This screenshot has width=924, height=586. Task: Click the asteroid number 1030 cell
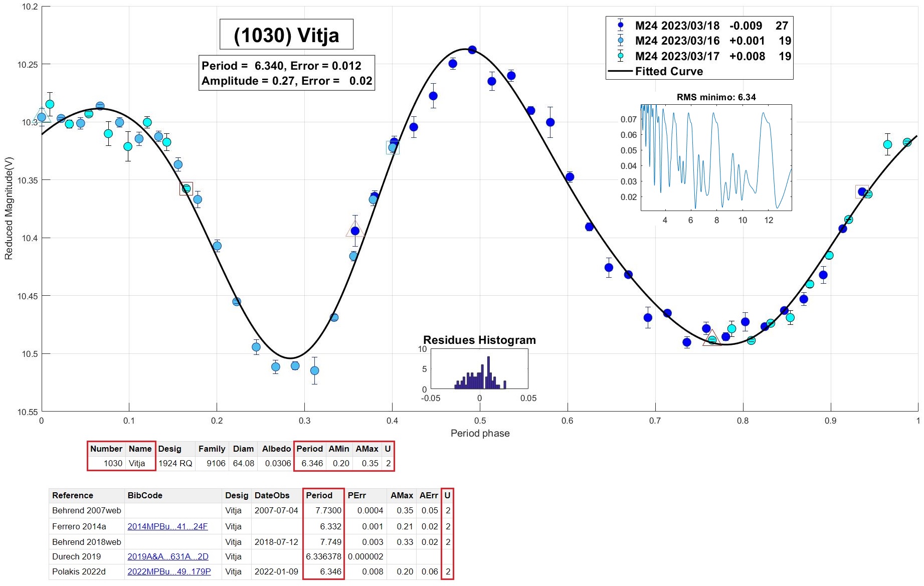point(113,463)
